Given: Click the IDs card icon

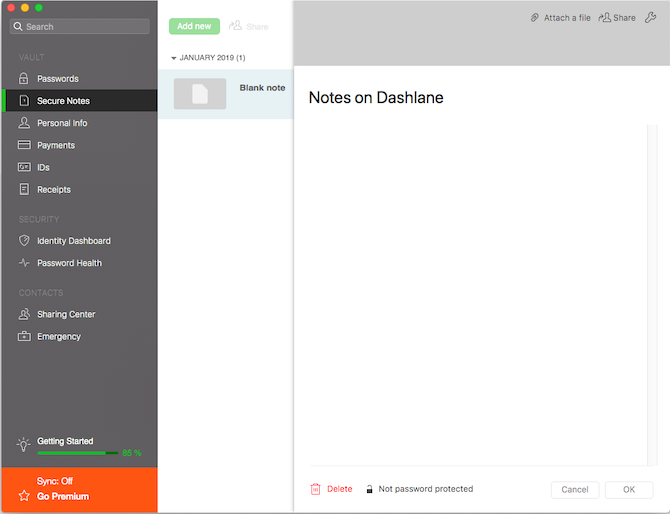Looking at the screenshot, I should [x=24, y=167].
